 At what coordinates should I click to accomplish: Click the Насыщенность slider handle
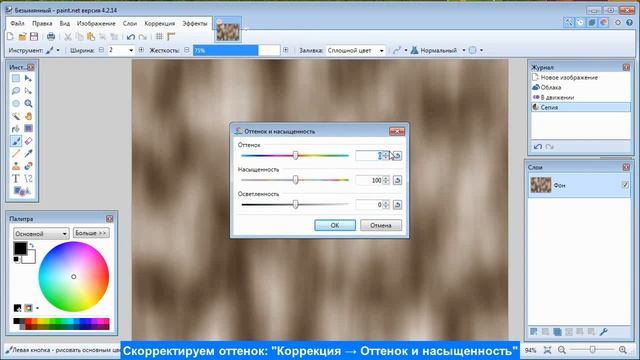tap(296, 180)
